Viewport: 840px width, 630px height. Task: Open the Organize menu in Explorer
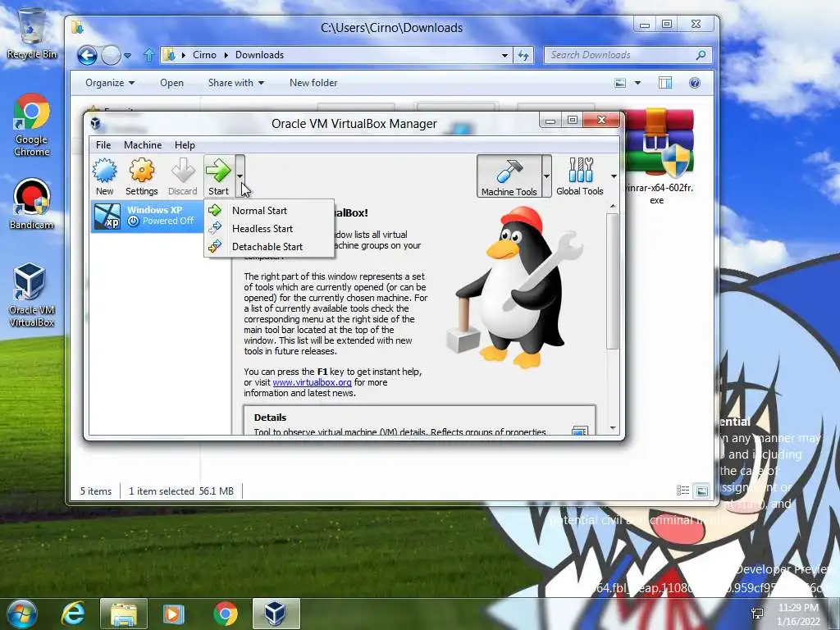[x=110, y=83]
